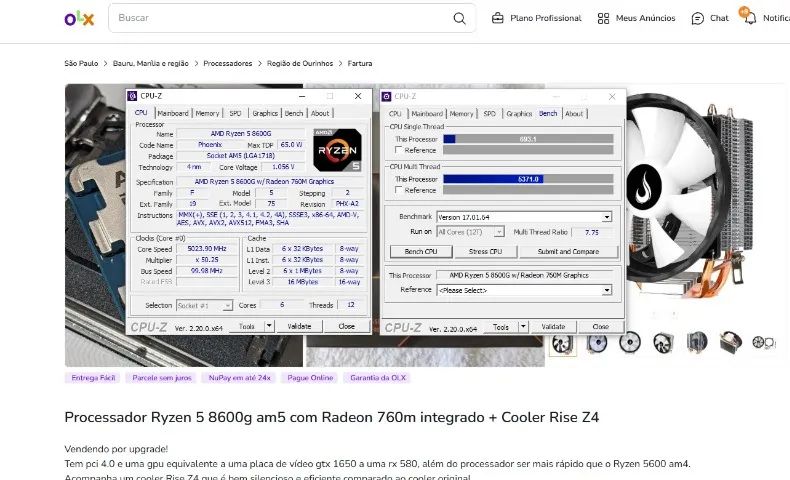
Task: Click listing title Processador Ryzen 5 8600g
Action: [332, 417]
